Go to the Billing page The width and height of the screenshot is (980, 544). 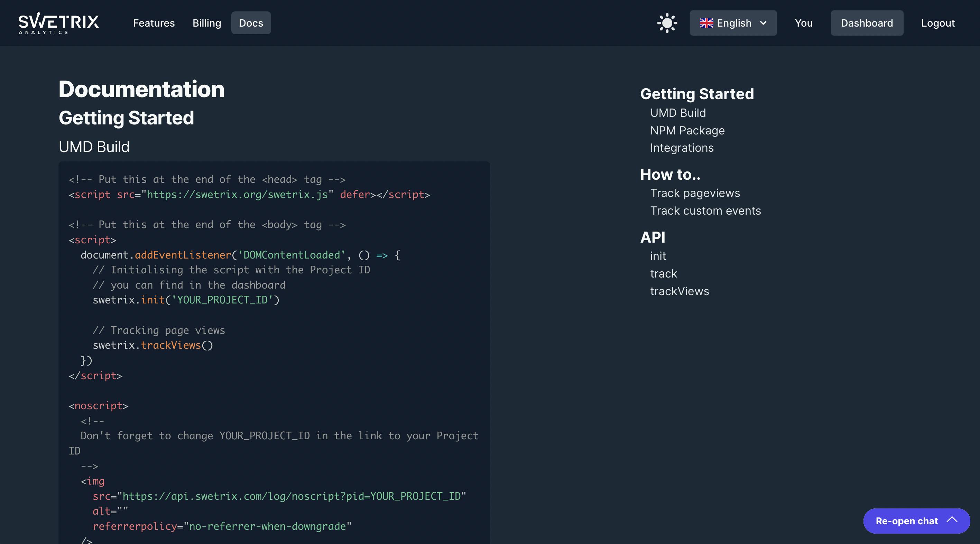click(206, 23)
